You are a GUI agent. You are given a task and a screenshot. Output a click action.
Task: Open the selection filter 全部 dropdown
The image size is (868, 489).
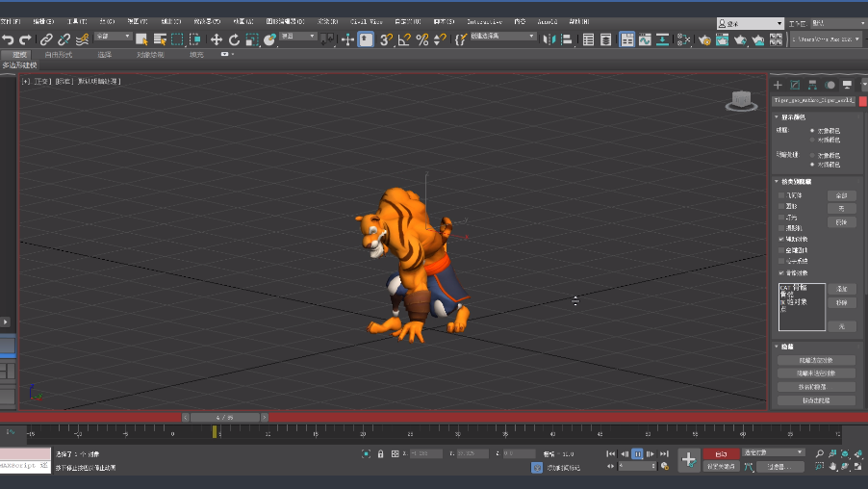(x=113, y=37)
